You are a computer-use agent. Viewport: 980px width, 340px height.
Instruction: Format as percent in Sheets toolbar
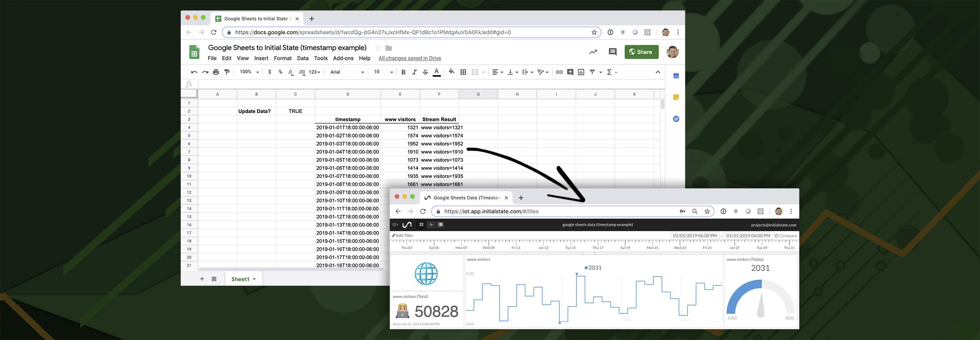tap(281, 72)
